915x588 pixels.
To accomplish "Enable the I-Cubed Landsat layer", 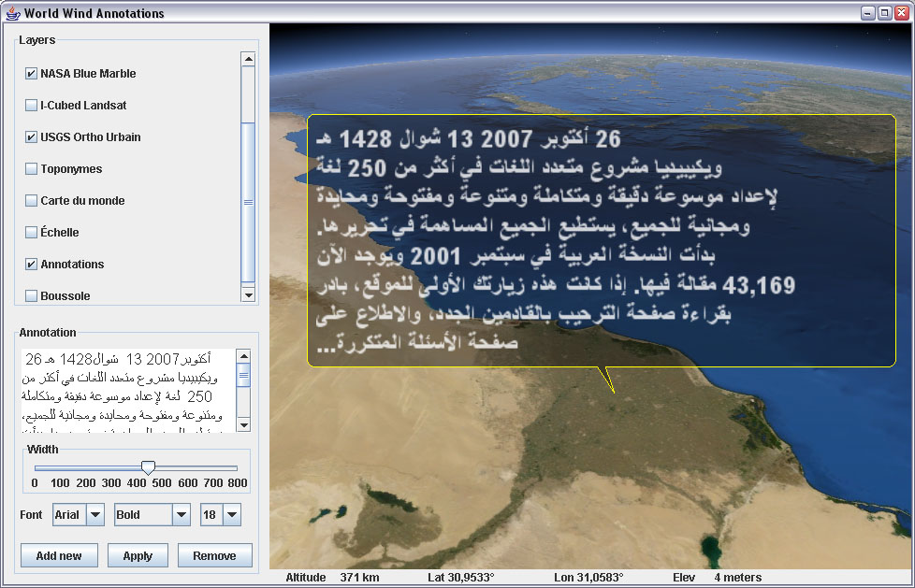I will (32, 106).
